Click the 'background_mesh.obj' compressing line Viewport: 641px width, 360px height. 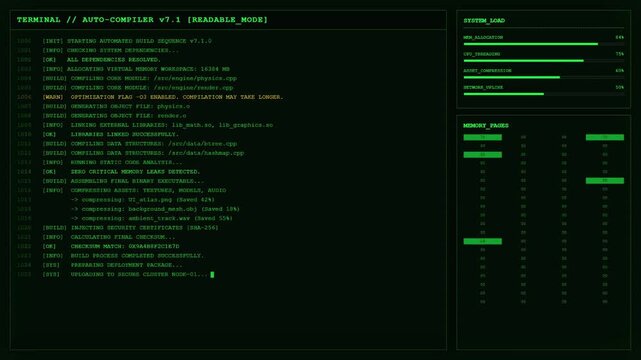tap(155, 209)
